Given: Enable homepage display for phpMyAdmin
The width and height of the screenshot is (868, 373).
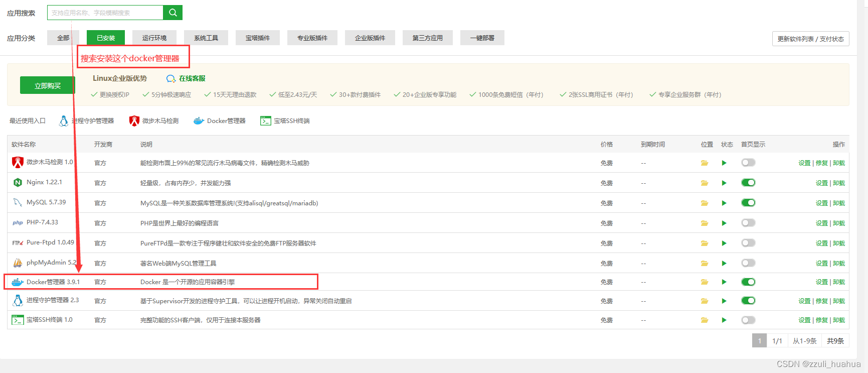Looking at the screenshot, I should 748,263.
